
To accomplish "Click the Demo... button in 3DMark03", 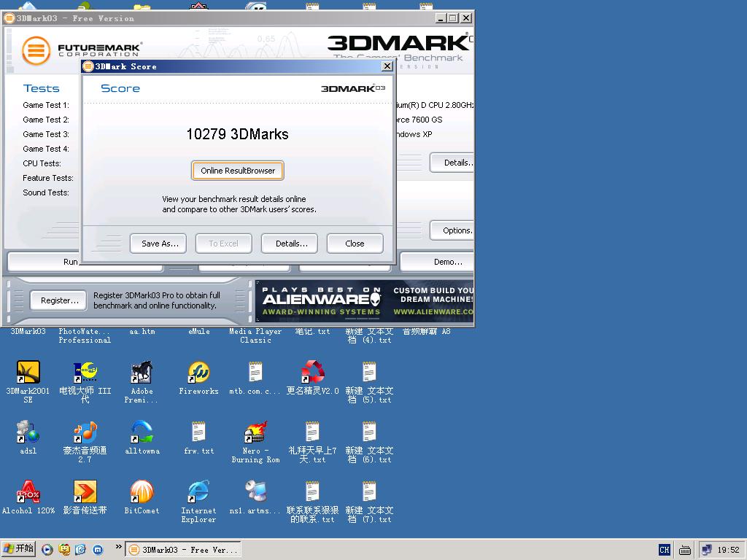I will coord(438,262).
